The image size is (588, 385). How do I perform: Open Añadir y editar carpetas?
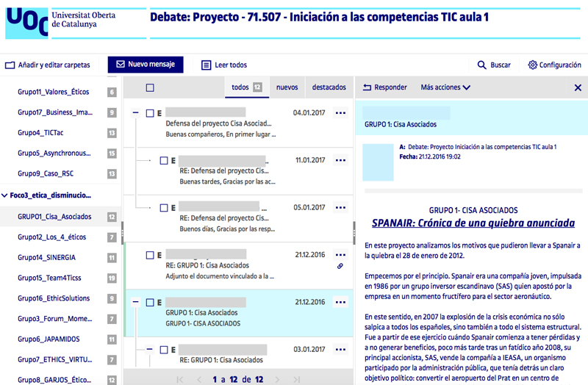[48, 65]
